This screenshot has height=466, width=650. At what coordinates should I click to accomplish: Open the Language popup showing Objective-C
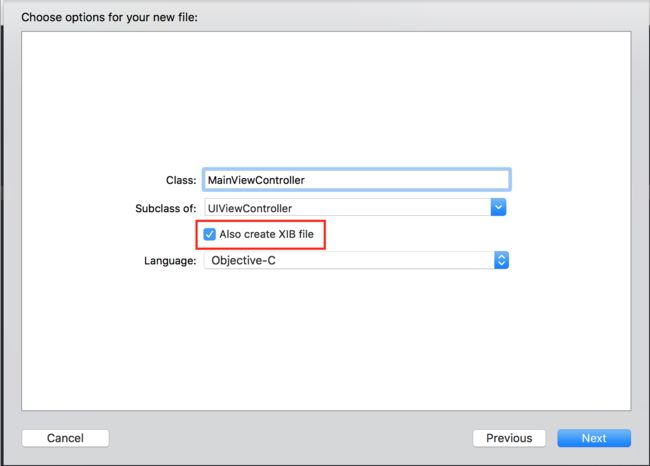pos(356,260)
